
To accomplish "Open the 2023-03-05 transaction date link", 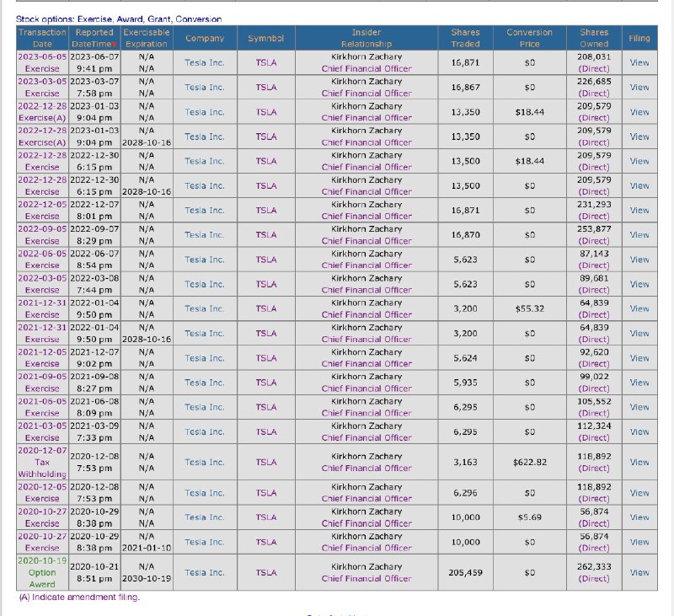I will (x=42, y=81).
